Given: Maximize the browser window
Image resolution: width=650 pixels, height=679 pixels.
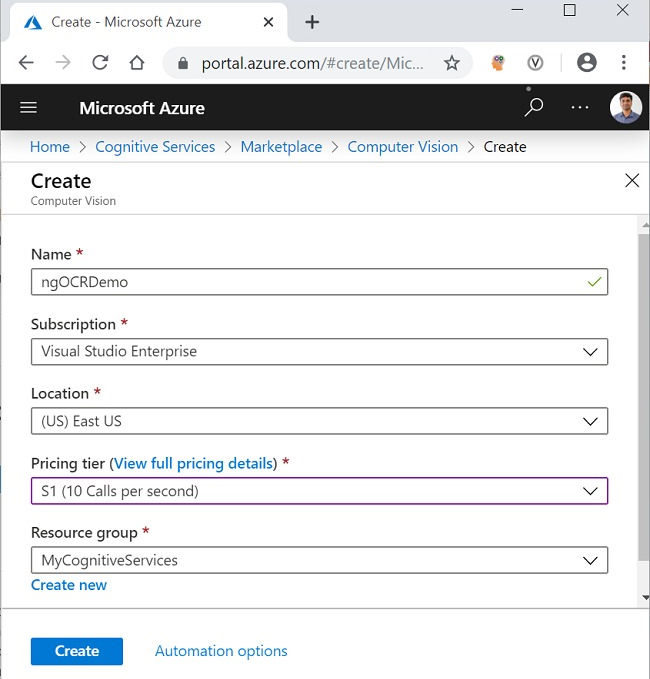Looking at the screenshot, I should click(569, 10).
